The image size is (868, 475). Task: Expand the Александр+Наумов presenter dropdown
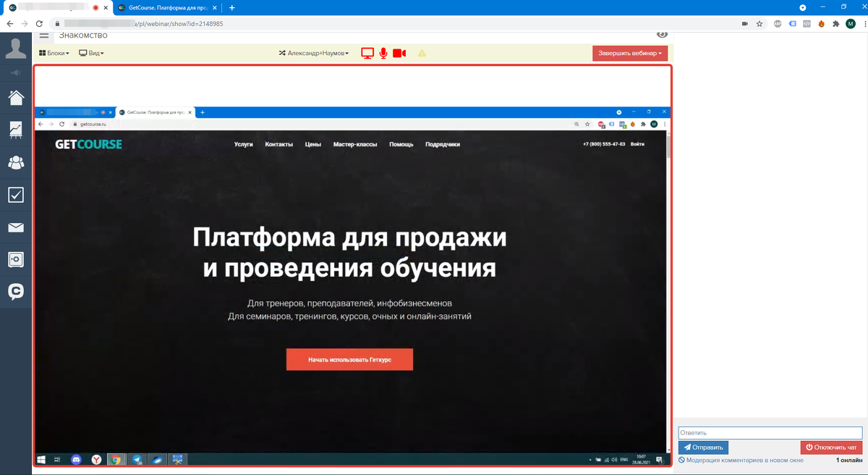314,53
